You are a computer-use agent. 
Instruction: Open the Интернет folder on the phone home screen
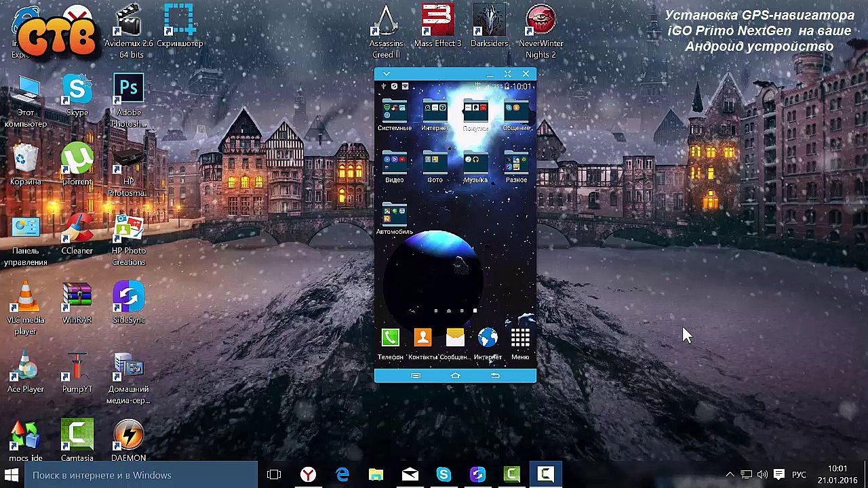pyautogui.click(x=435, y=115)
